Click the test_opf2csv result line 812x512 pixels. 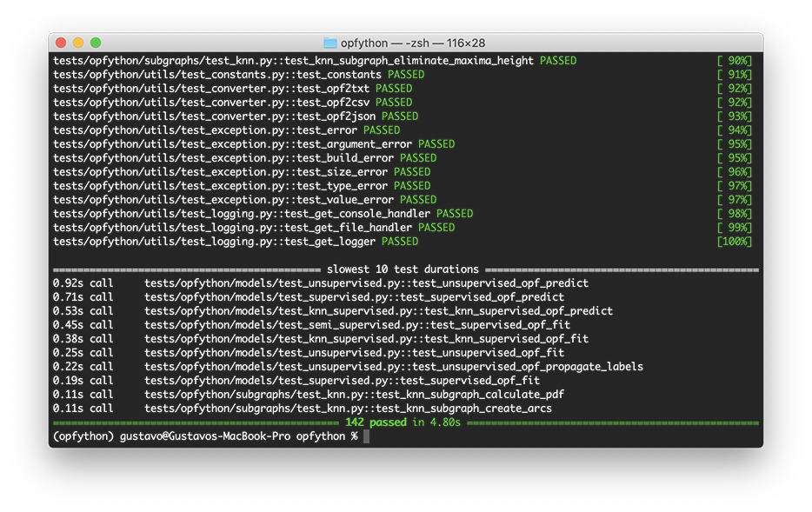(232, 103)
